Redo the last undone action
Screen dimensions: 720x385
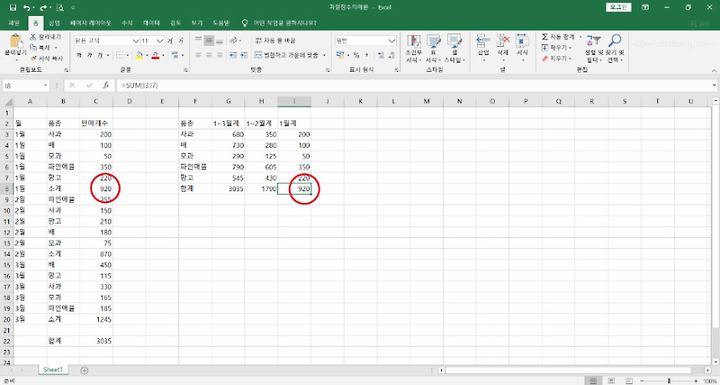tap(43, 8)
